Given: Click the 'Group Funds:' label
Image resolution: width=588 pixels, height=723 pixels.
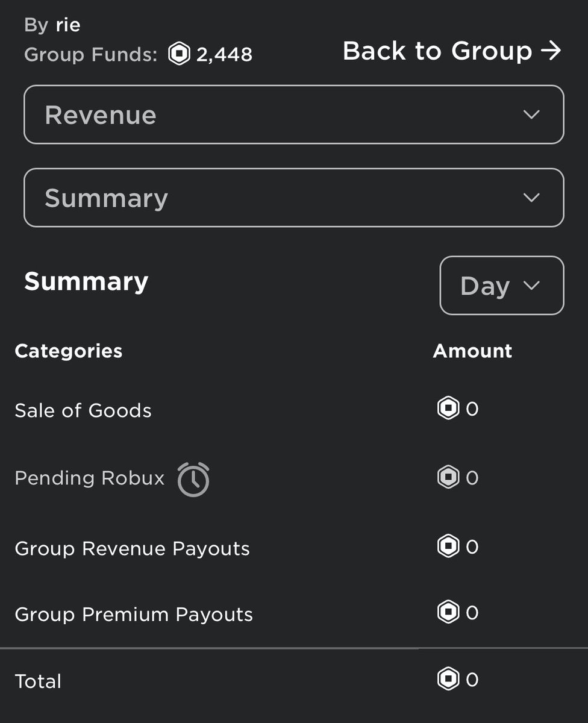Looking at the screenshot, I should tap(91, 55).
